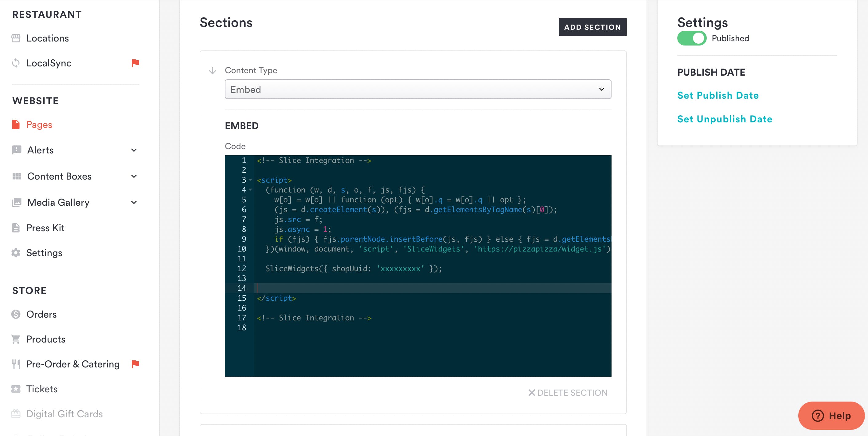Click the Press Kit document icon
The width and height of the screenshot is (868, 436).
tap(16, 228)
